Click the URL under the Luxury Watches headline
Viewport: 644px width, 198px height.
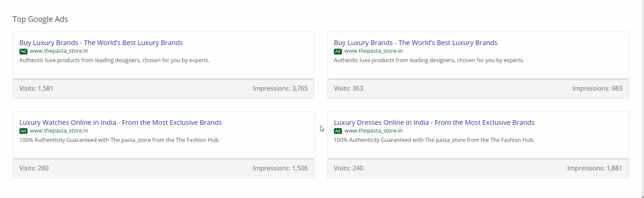(59, 131)
